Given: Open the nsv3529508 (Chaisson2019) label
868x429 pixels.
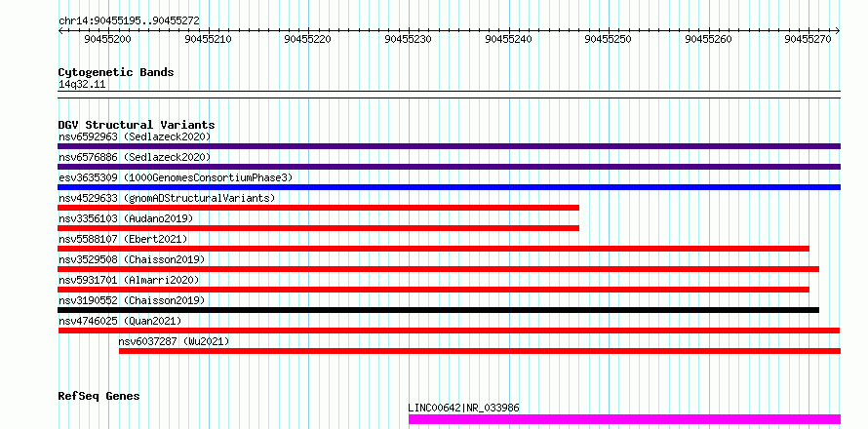Looking at the screenshot, I should point(132,259).
